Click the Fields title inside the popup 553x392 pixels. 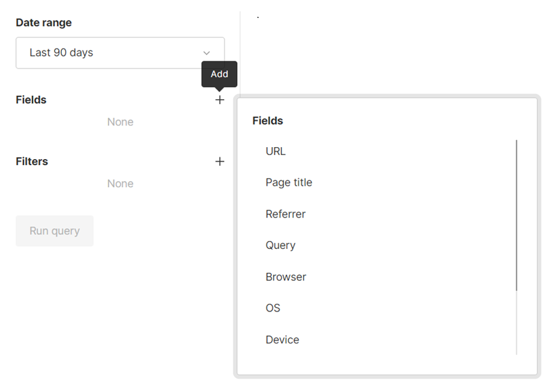click(x=268, y=121)
